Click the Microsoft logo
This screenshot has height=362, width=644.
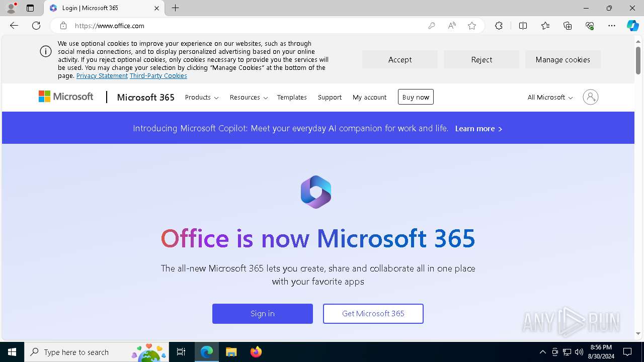point(66,97)
